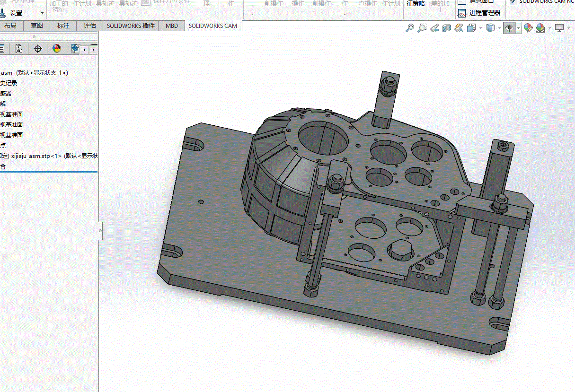Screen dimensions: 575x392
Task: Expand the Display Style dropdown arrow
Action: (499, 28)
